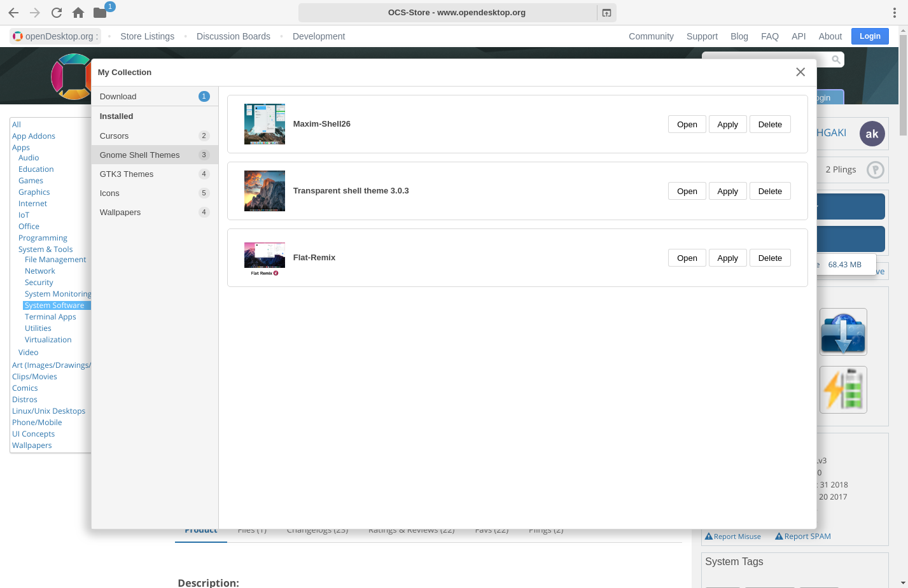Select Download in My Collection sidebar

click(155, 96)
